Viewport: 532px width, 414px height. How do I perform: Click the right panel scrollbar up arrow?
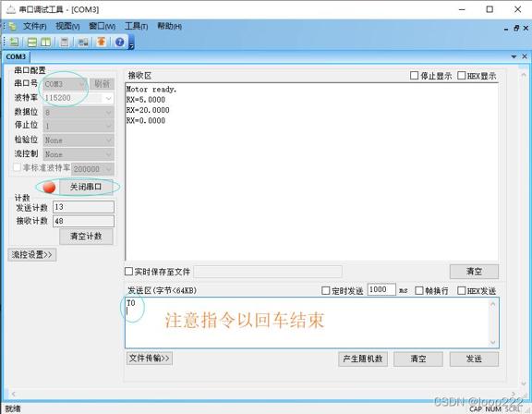(524, 74)
